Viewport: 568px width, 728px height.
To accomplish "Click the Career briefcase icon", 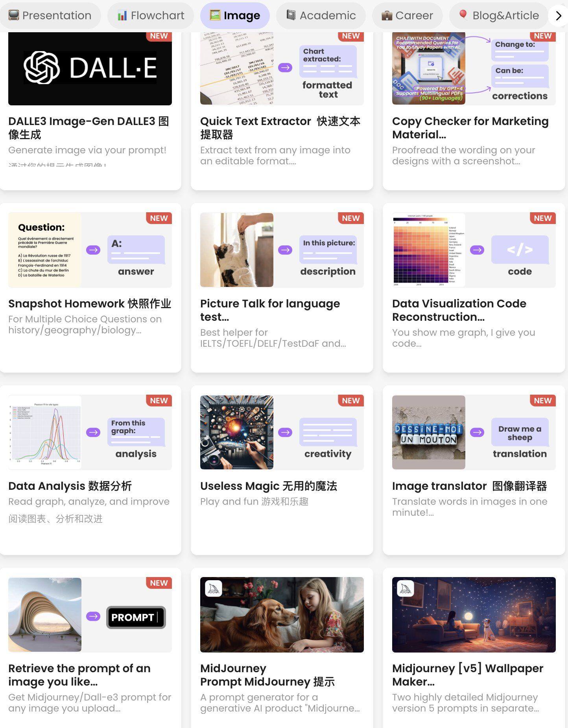I will (387, 15).
